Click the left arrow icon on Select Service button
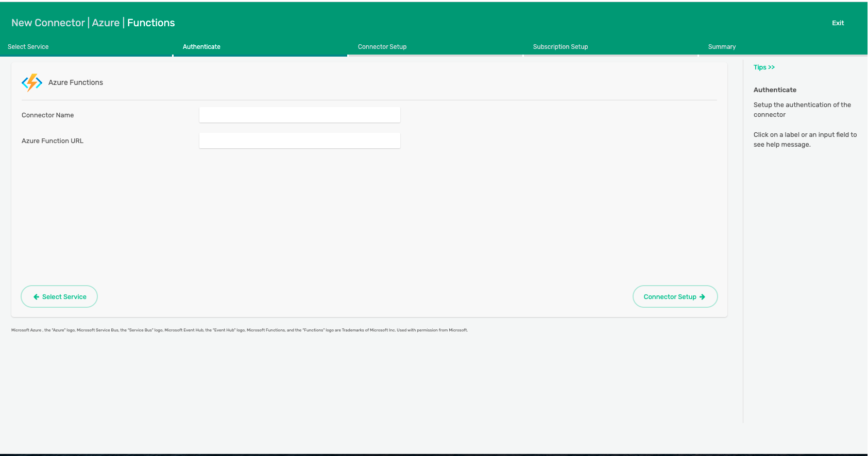Image resolution: width=868 pixels, height=456 pixels. pyautogui.click(x=36, y=297)
